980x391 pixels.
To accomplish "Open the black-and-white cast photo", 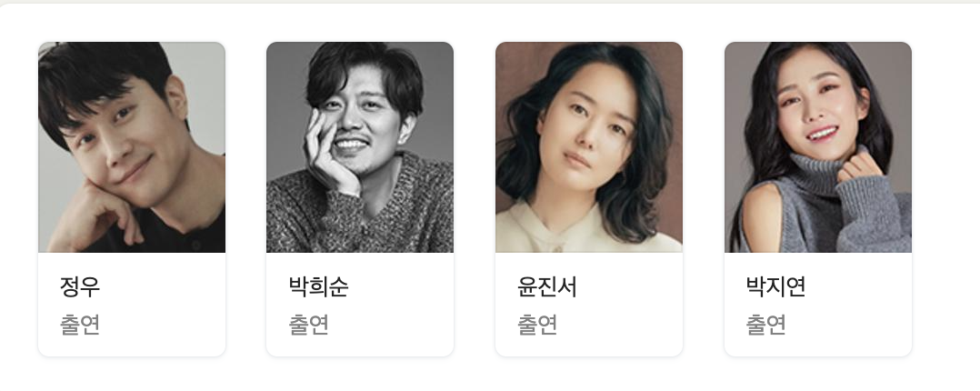I will pyautogui.click(x=360, y=147).
